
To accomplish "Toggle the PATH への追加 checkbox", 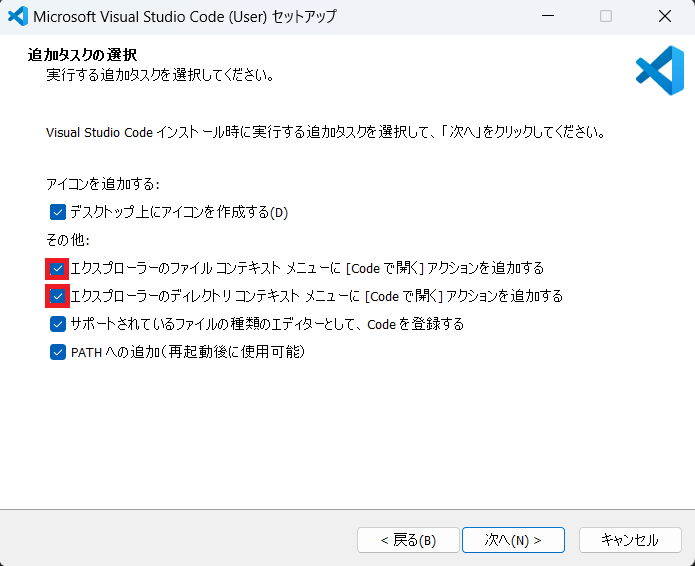I will coord(58,352).
